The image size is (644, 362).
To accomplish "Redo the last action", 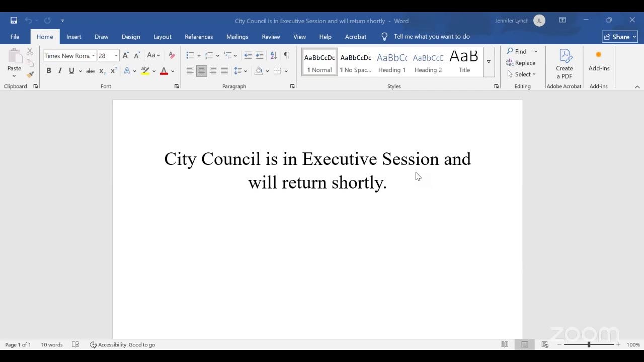I will (x=47, y=21).
